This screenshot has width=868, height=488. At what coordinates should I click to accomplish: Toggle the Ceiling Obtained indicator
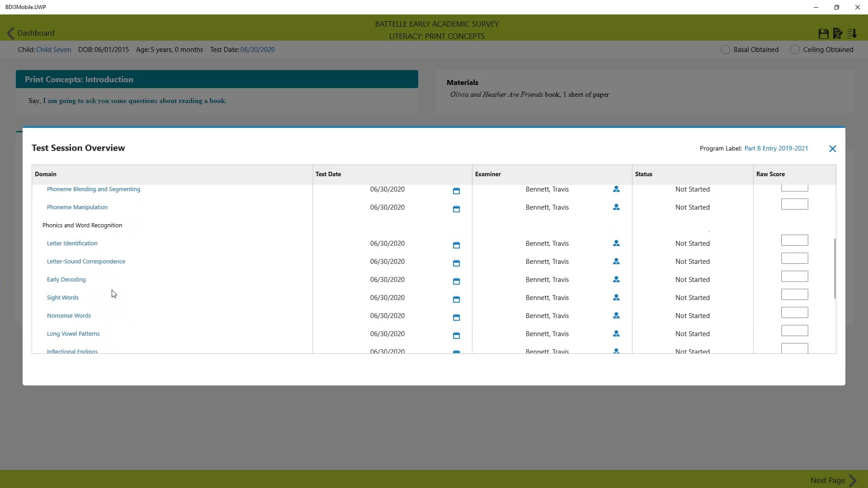click(x=795, y=50)
